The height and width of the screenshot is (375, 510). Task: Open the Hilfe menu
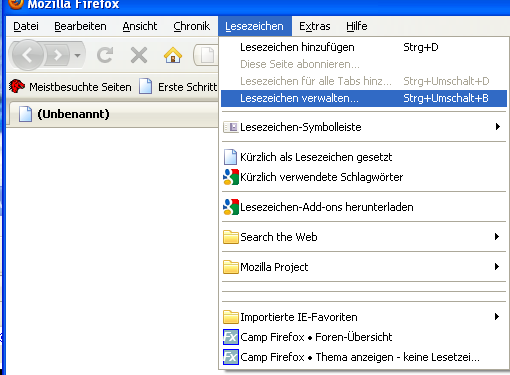357,26
